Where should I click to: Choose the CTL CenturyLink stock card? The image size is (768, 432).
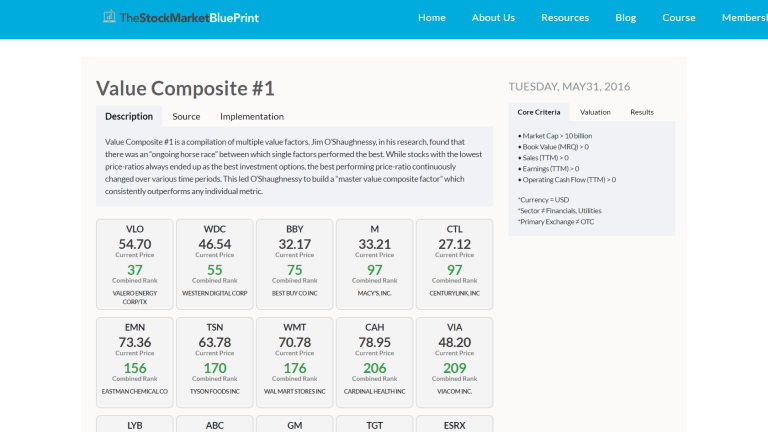coord(455,264)
